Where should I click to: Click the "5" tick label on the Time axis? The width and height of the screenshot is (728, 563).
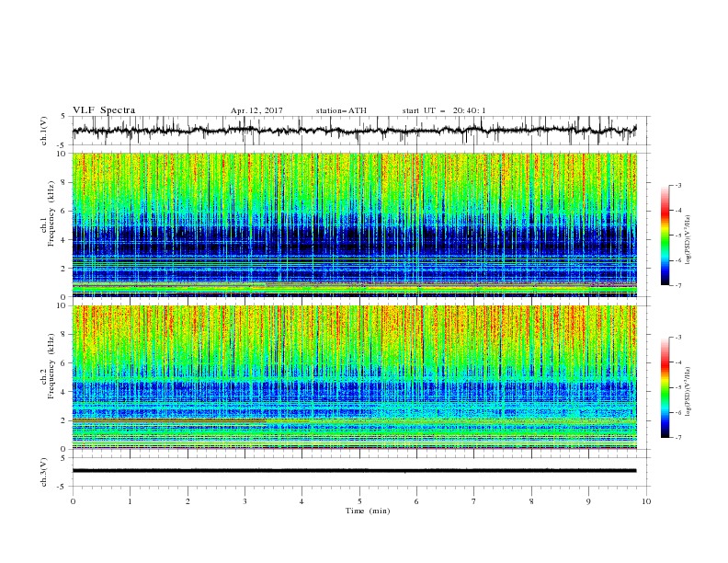click(359, 501)
